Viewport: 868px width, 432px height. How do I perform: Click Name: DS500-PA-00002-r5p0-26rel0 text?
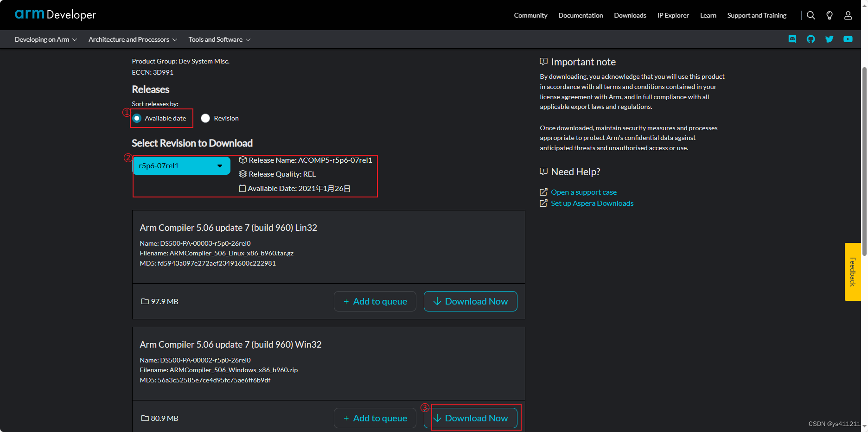(x=195, y=360)
